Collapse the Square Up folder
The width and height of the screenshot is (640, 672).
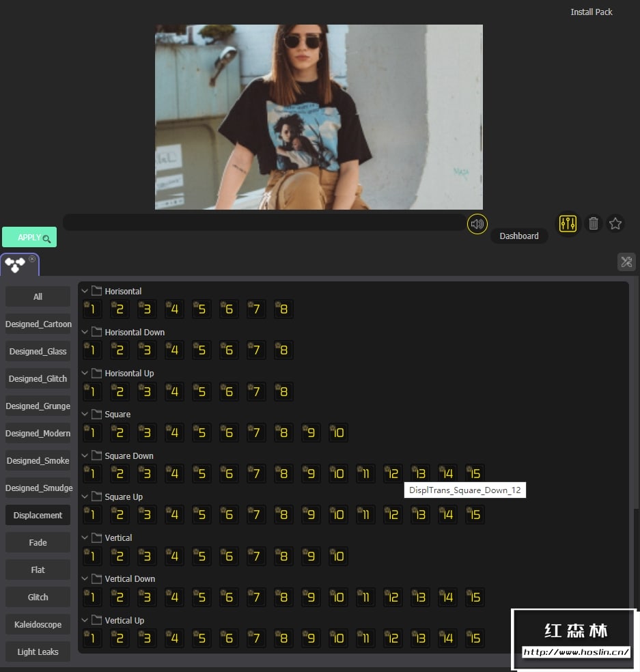(85, 496)
